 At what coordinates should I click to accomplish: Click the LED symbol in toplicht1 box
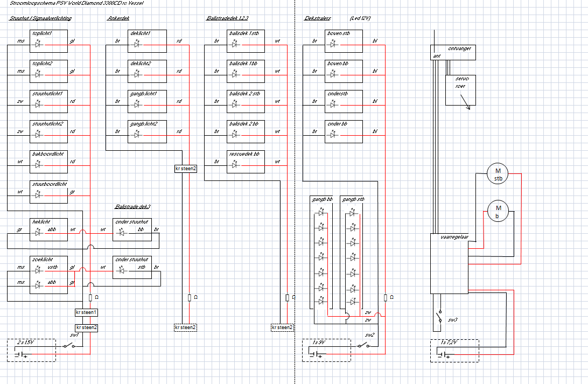[x=39, y=44]
